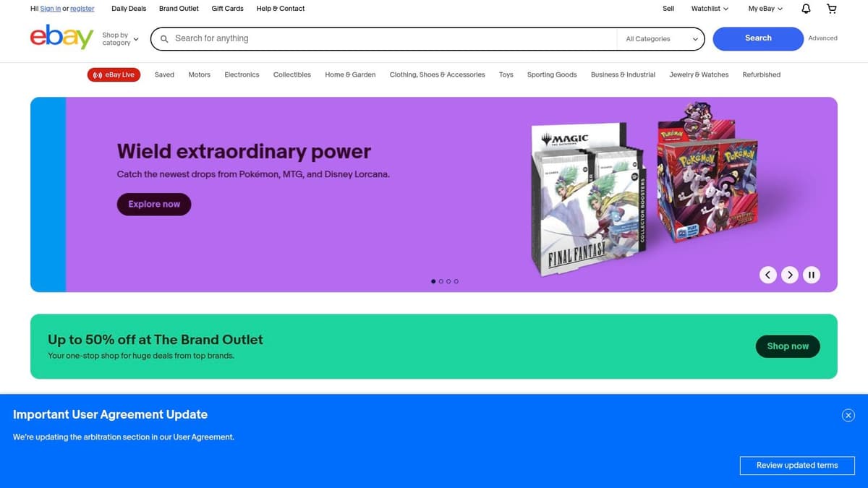Image resolution: width=868 pixels, height=488 pixels.
Task: Click the Wield extraordinary power headline
Action: (x=244, y=152)
